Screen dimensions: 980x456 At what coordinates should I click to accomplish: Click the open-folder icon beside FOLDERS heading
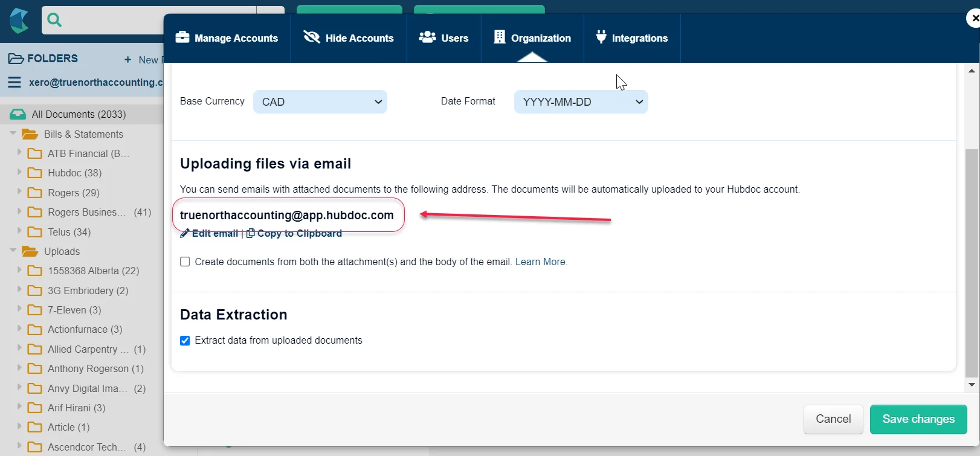(x=16, y=59)
